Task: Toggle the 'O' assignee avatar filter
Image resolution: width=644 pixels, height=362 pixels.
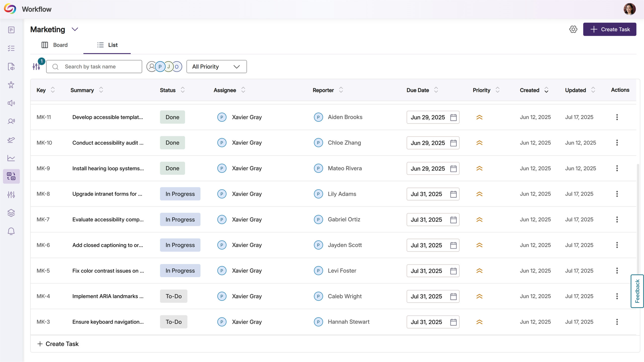Action: click(177, 67)
